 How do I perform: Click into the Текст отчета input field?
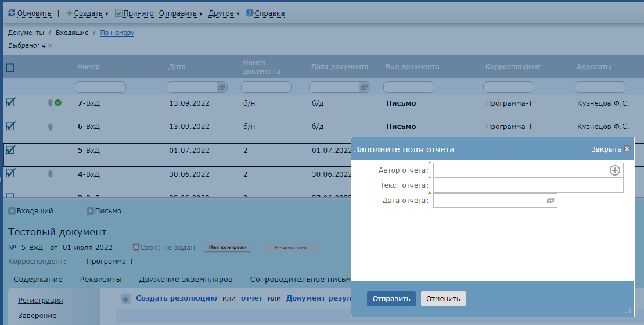(x=528, y=185)
